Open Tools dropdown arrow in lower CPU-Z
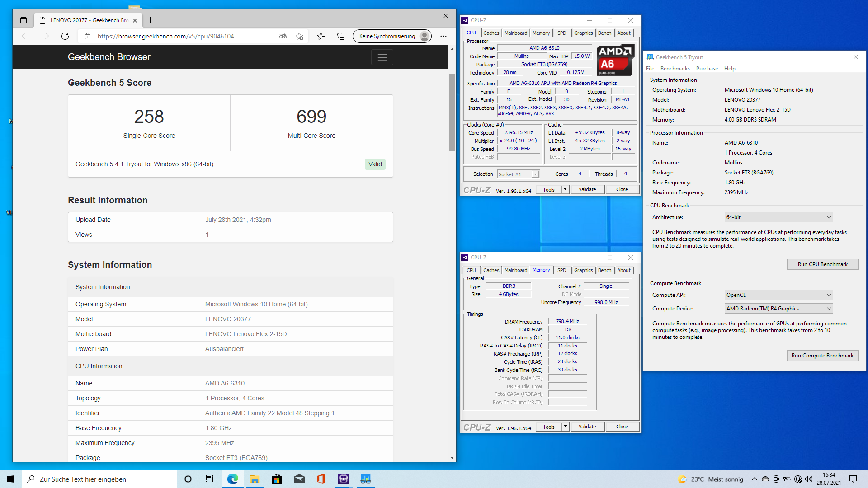 [565, 427]
